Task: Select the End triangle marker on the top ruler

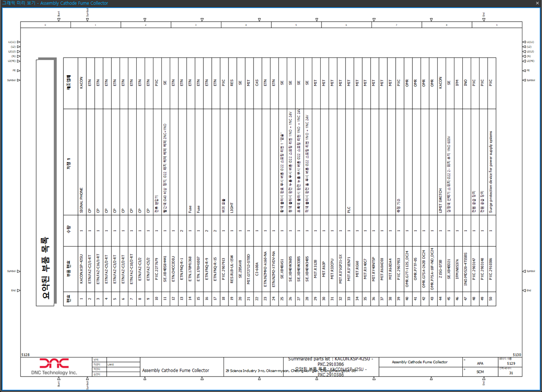Action: click(x=484, y=20)
